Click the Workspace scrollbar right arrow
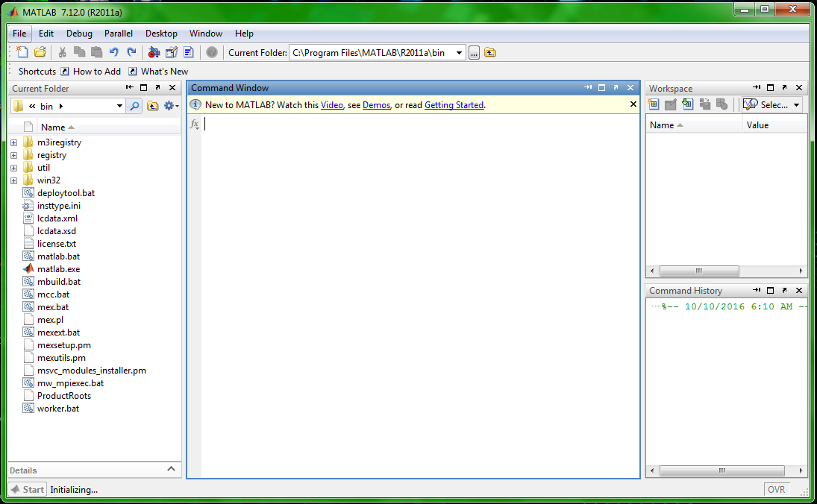The image size is (817, 504). tap(801, 271)
